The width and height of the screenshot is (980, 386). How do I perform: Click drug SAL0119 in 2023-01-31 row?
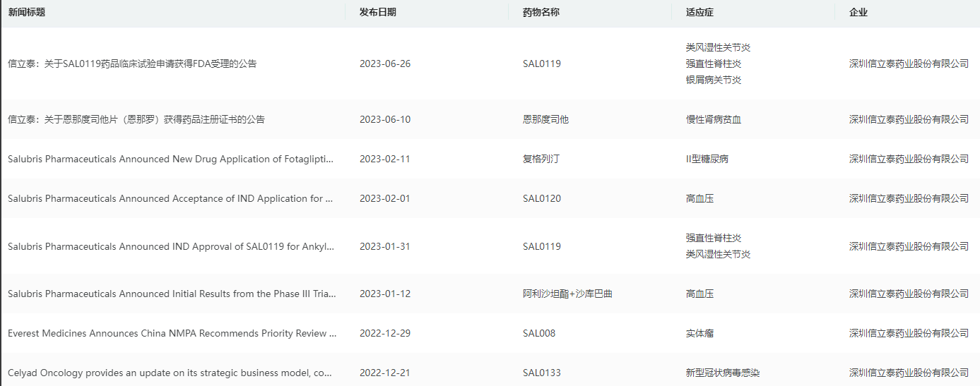coord(542,246)
